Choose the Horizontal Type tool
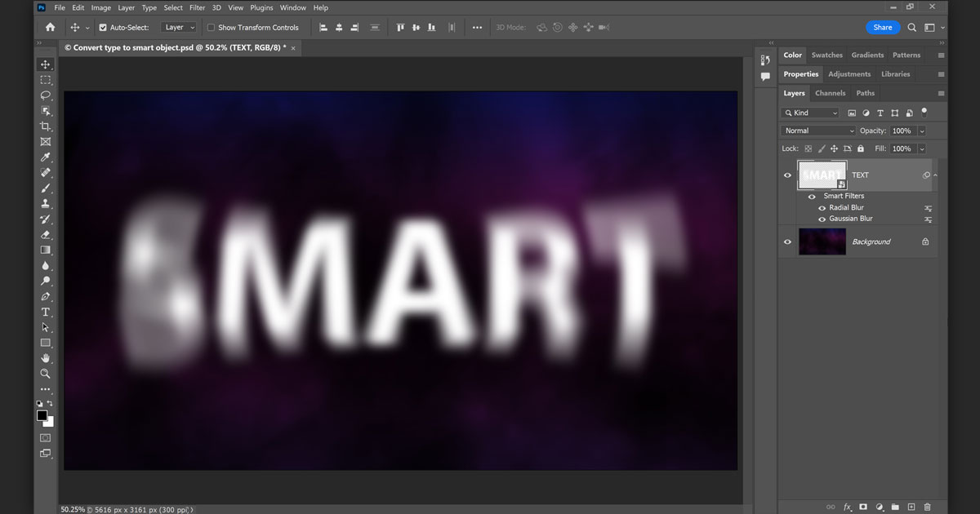Viewport: 980px width, 514px height. click(46, 312)
